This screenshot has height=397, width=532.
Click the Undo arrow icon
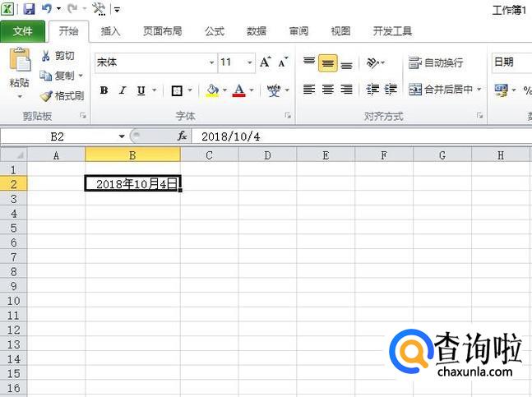tap(47, 9)
